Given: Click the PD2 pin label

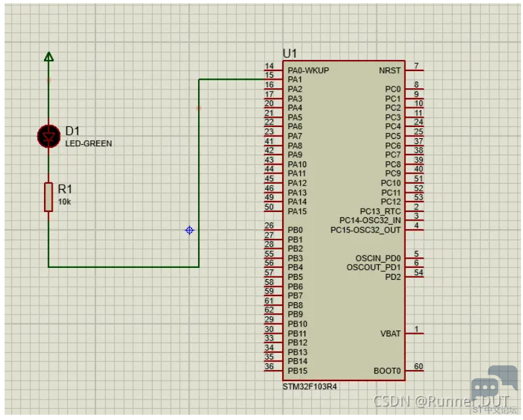Looking at the screenshot, I should pos(393,277).
